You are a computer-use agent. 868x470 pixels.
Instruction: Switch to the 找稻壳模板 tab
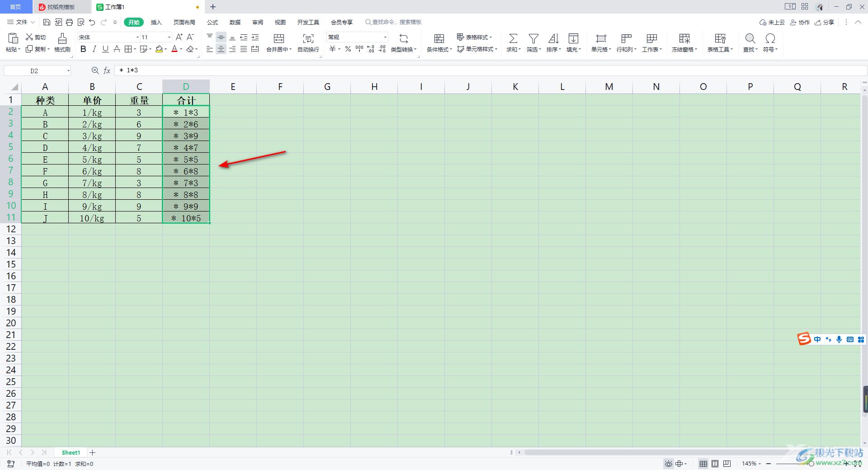click(61, 7)
